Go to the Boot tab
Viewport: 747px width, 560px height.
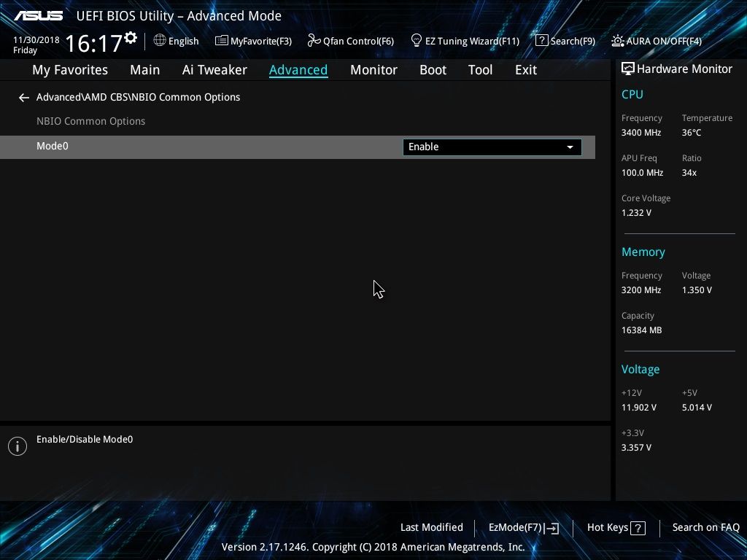coord(433,70)
